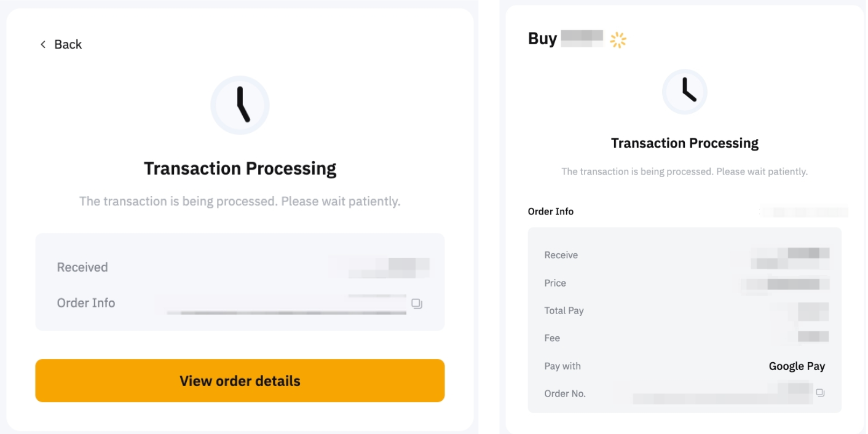Click the Order Info label in left card
Viewport: 868px width, 434px height.
click(x=86, y=303)
